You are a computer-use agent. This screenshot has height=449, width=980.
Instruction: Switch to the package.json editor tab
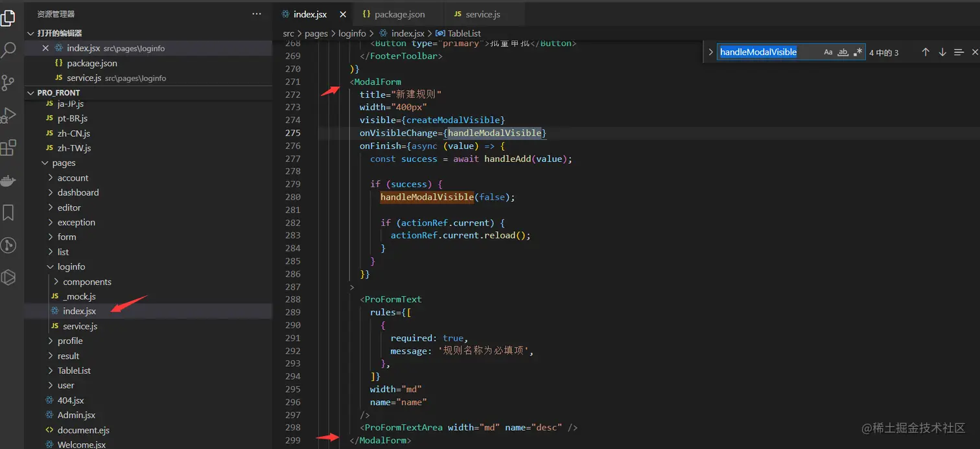click(400, 14)
